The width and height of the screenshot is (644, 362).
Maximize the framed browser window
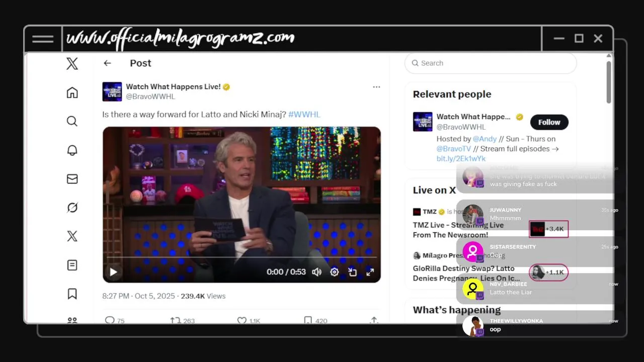579,39
